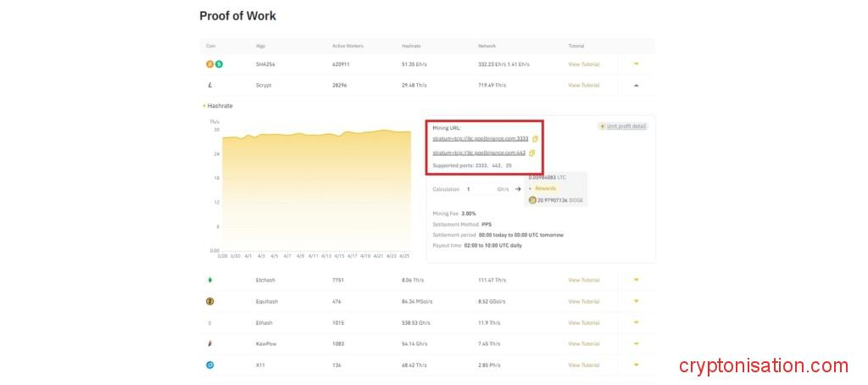The height and width of the screenshot is (385, 868).
Task: Click the Litecoin icon in Scrypt row
Action: 209,86
